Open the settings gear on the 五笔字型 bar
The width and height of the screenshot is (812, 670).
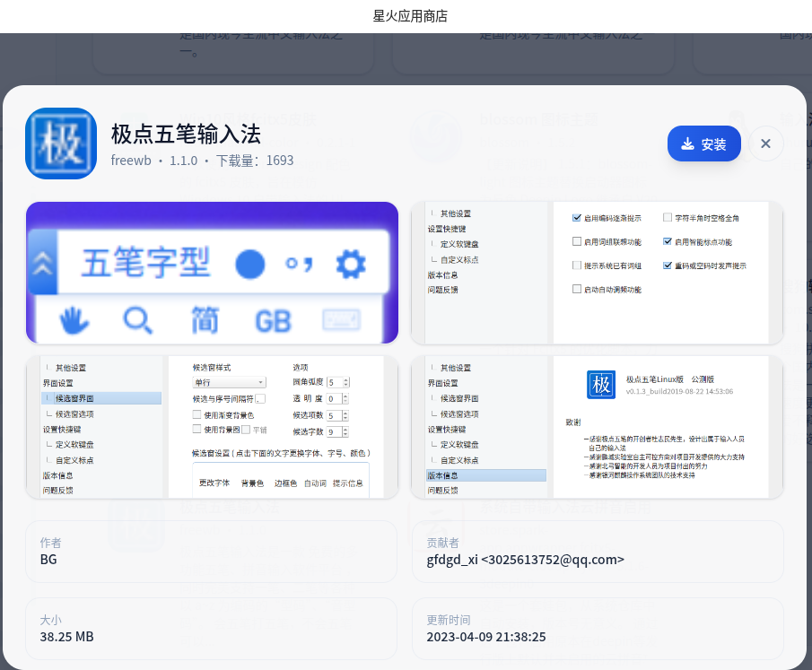[x=351, y=262]
